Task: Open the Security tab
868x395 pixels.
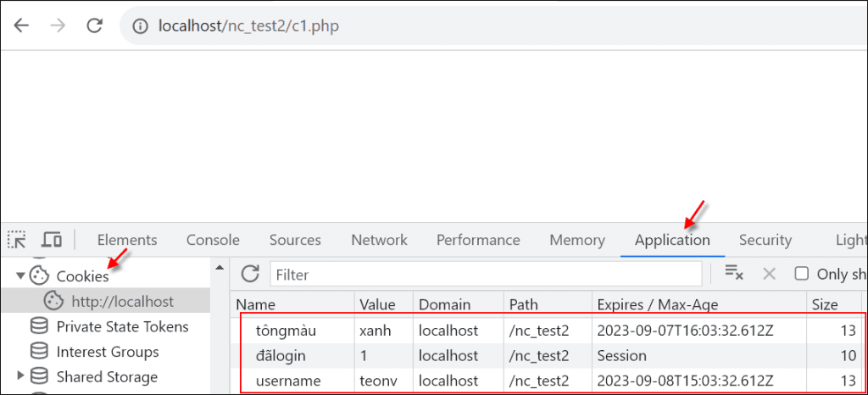Action: [x=765, y=240]
